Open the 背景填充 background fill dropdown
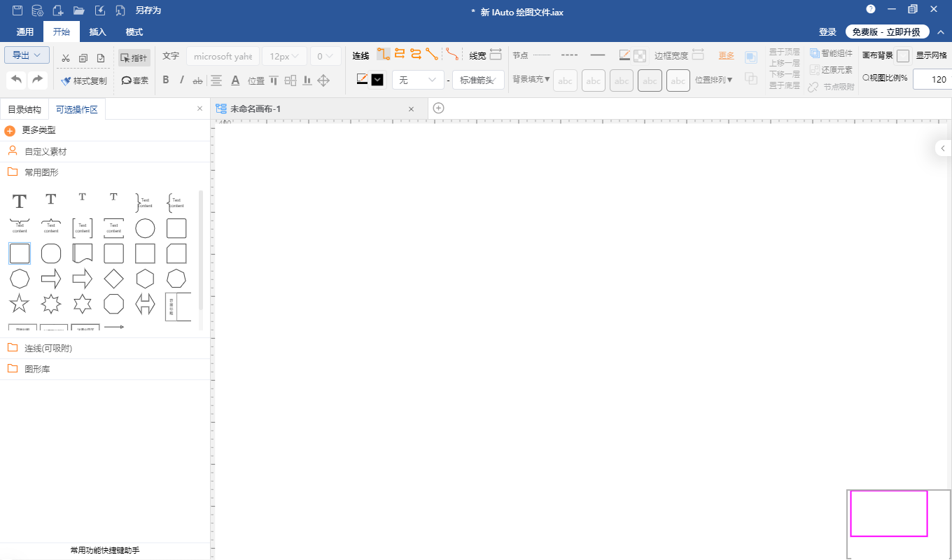The image size is (952, 560). tap(531, 79)
